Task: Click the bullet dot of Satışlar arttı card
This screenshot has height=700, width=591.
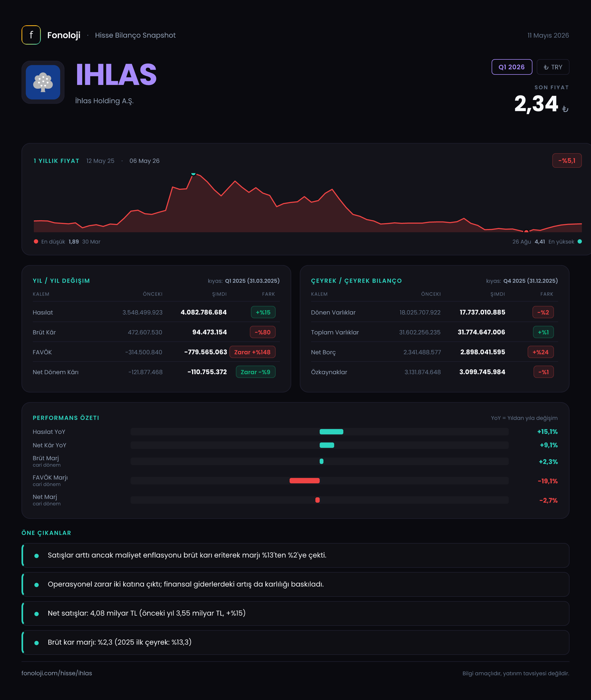Action: (x=37, y=556)
